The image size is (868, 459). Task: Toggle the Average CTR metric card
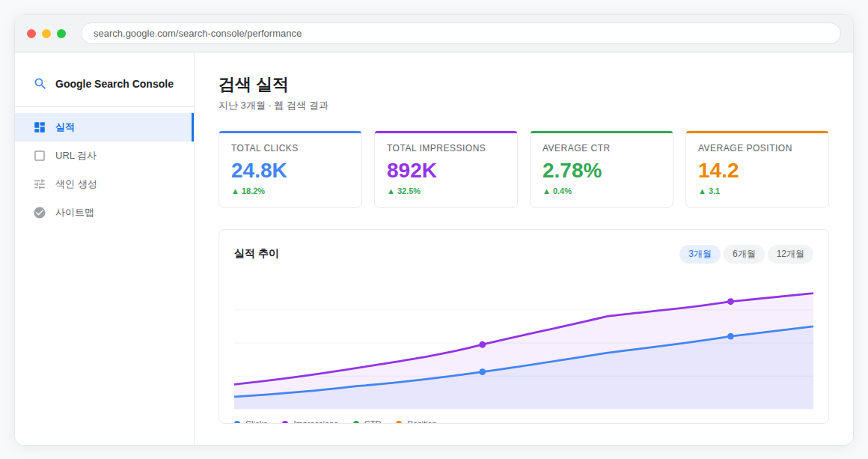point(601,169)
